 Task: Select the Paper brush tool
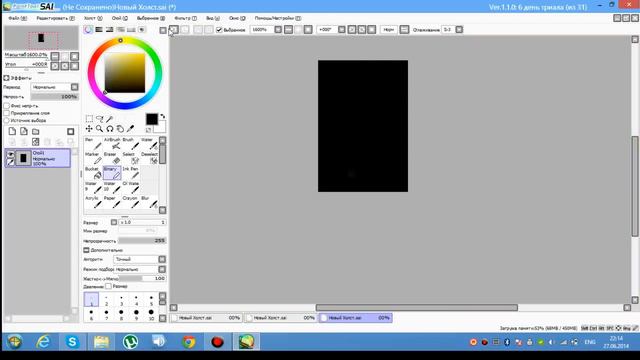pos(112,202)
